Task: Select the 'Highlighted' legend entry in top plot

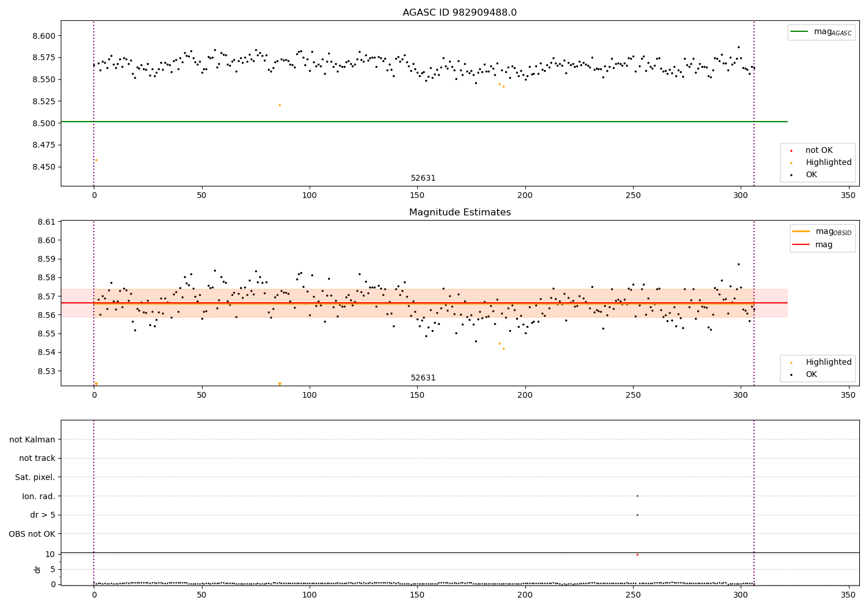Action: [x=828, y=163]
